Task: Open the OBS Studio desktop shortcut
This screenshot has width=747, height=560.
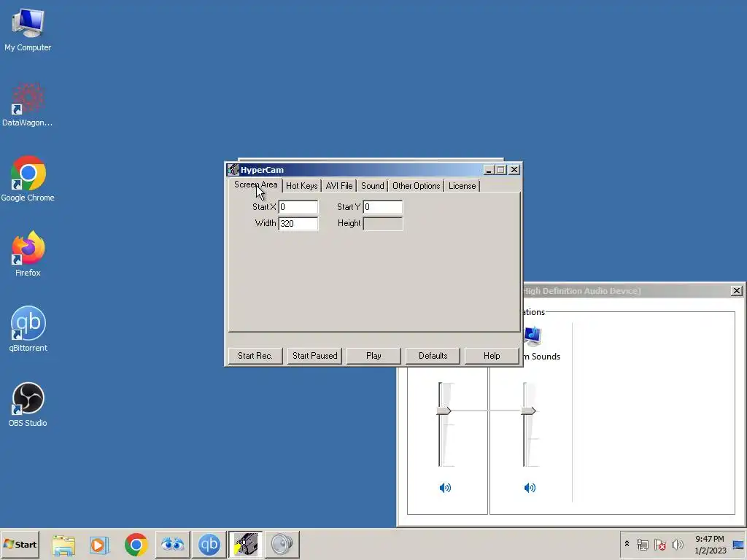Action: (x=28, y=404)
